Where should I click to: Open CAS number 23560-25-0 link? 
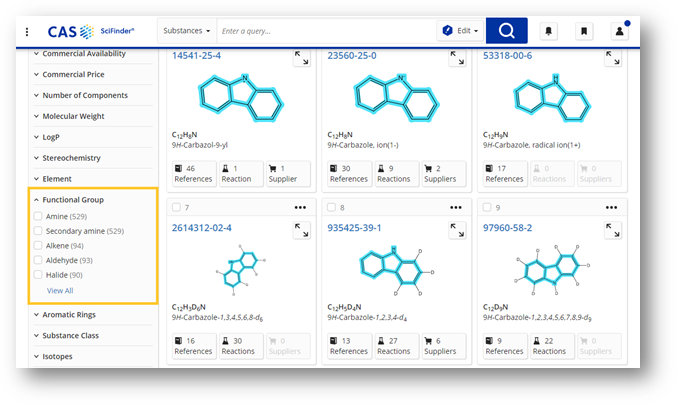coord(352,55)
